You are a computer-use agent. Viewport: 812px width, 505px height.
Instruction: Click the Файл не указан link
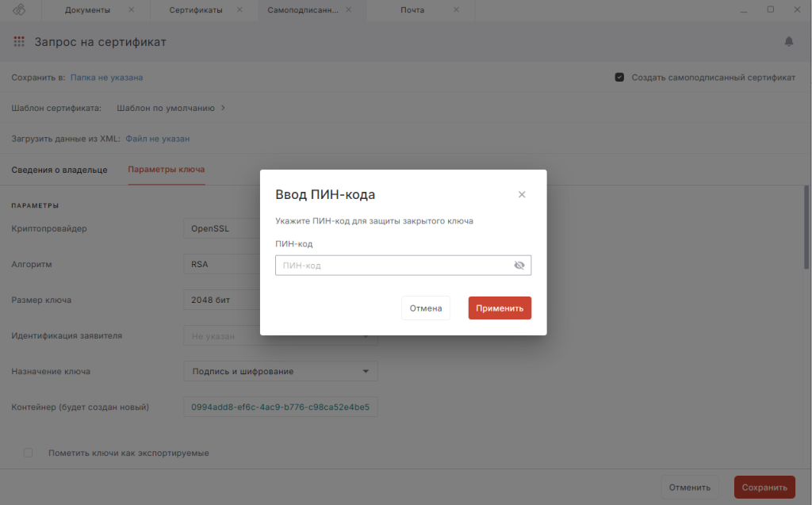(x=158, y=138)
